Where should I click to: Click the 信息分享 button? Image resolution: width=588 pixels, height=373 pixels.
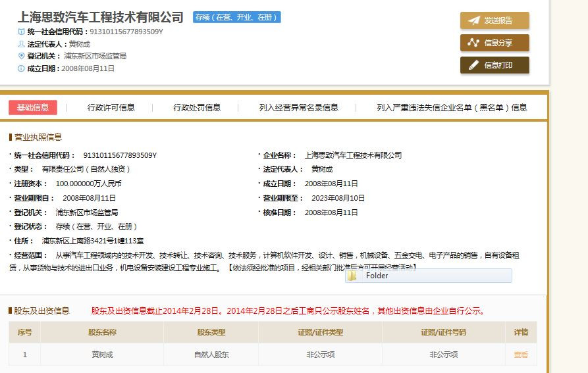point(494,43)
